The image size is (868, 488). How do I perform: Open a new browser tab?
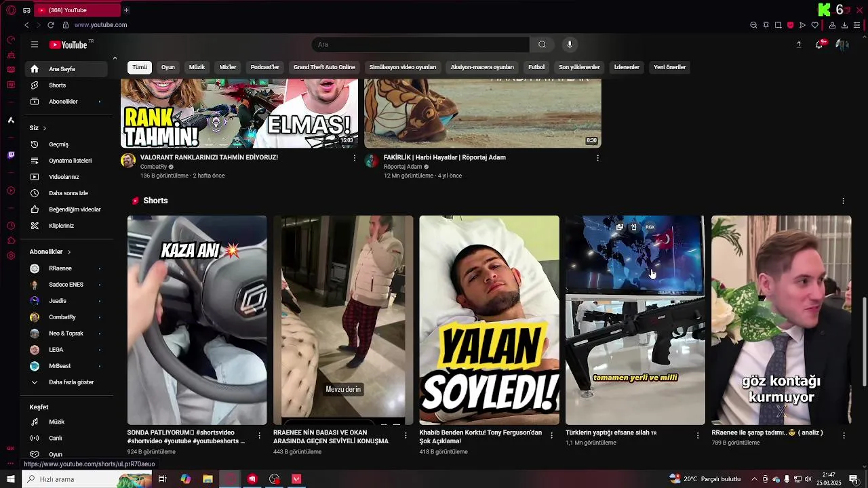point(126,10)
